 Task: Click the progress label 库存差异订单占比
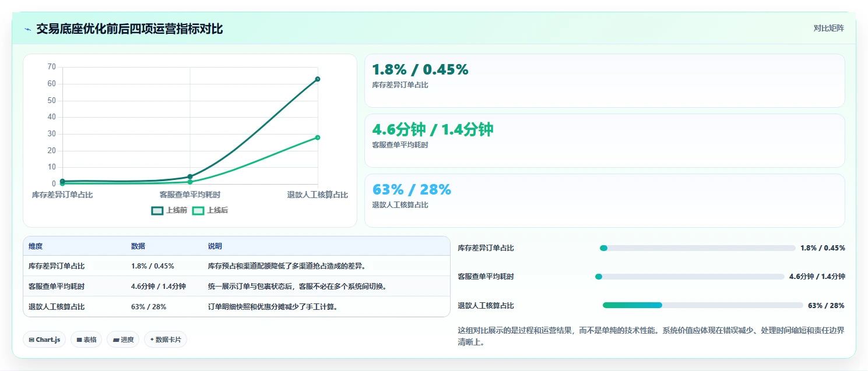[x=486, y=248]
